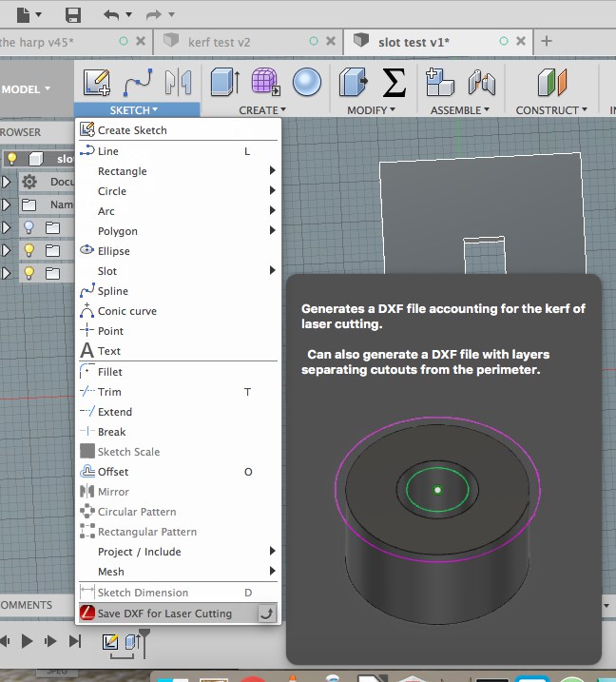The width and height of the screenshot is (616, 682).
Task: Click the Save floppy disk icon
Action: [x=73, y=15]
